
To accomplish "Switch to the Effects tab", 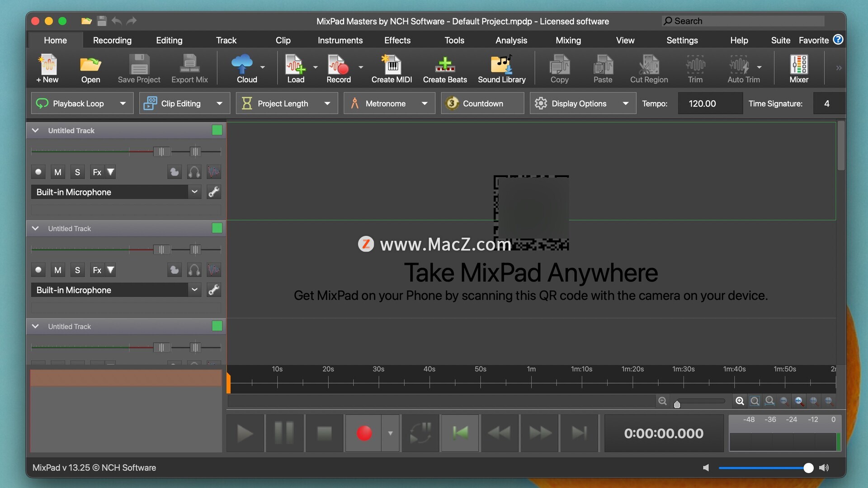I will (397, 40).
